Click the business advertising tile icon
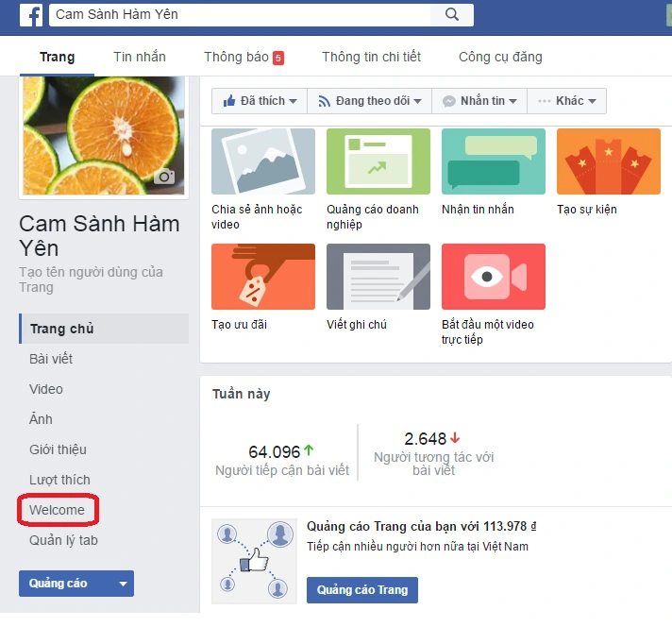 pos(378,161)
